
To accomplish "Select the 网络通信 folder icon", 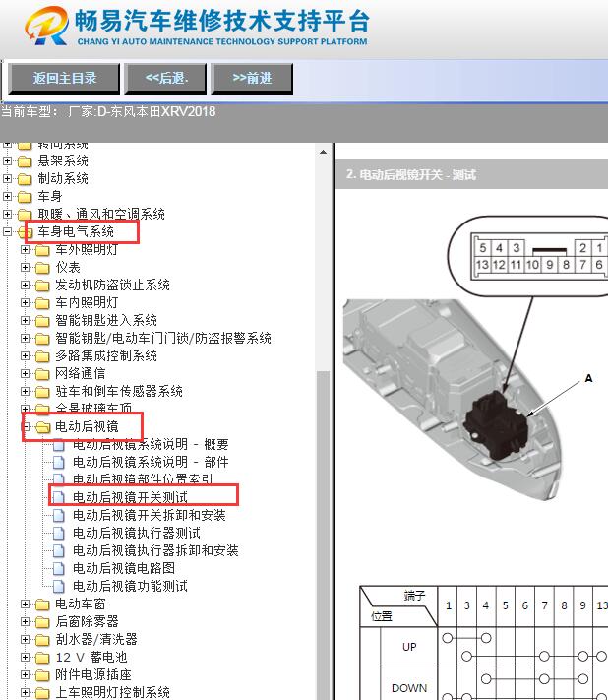I will click(42, 374).
